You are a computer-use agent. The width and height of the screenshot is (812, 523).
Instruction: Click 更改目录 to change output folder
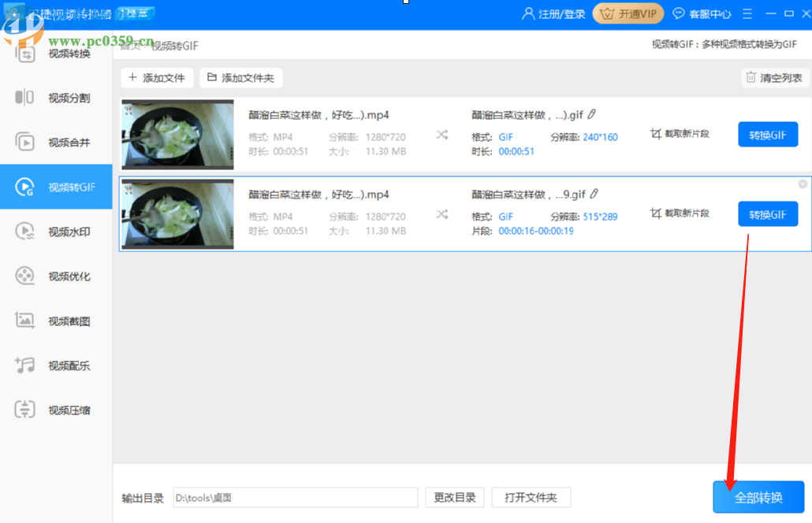455,497
